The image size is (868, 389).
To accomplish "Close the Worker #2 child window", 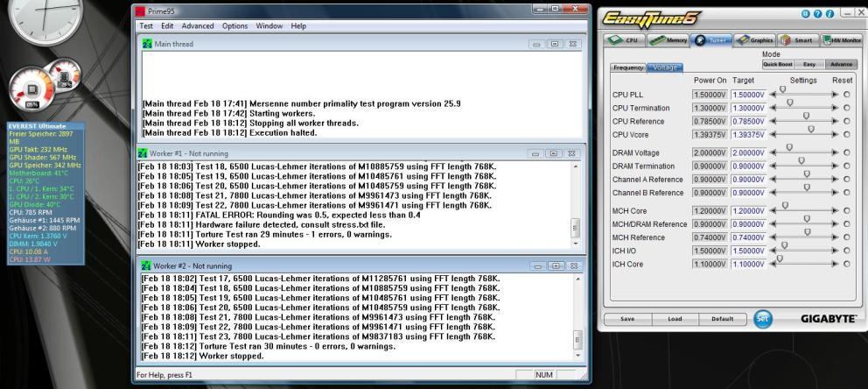I will (573, 266).
